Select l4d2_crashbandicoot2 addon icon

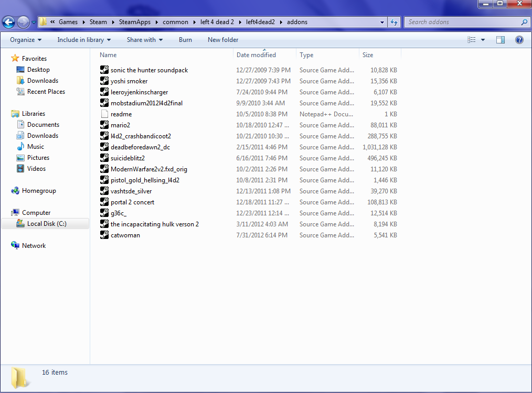(x=104, y=136)
